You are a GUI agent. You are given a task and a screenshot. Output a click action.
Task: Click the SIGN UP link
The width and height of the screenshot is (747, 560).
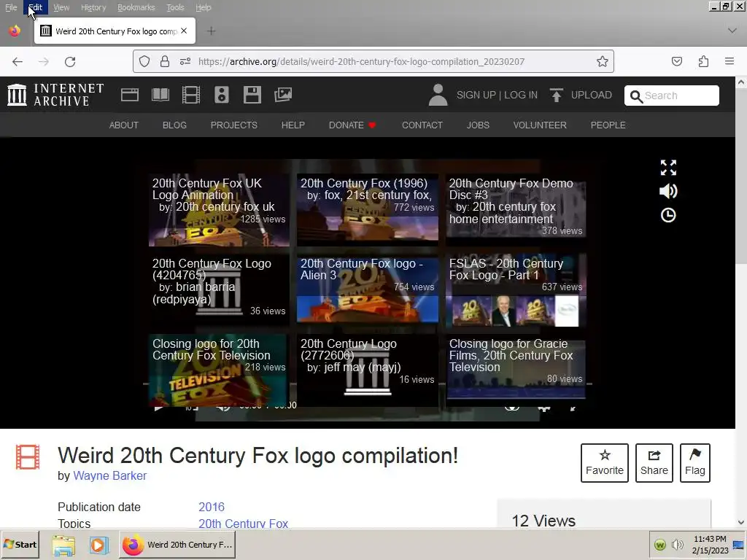[476, 95]
